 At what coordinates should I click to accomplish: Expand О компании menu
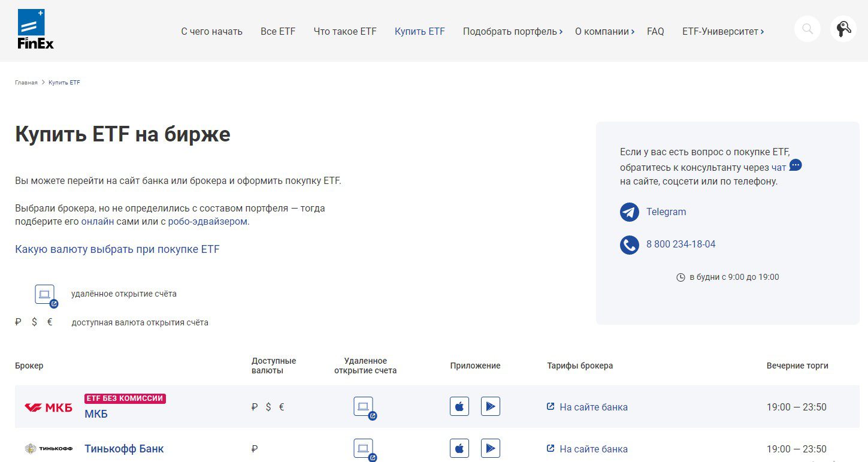click(605, 31)
